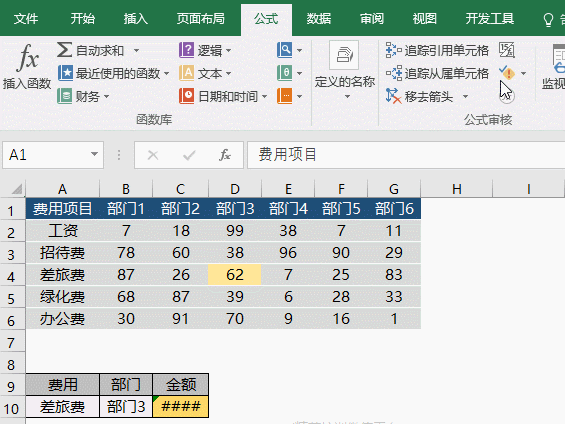Click the 日期和时间 functions icon

[186, 96]
